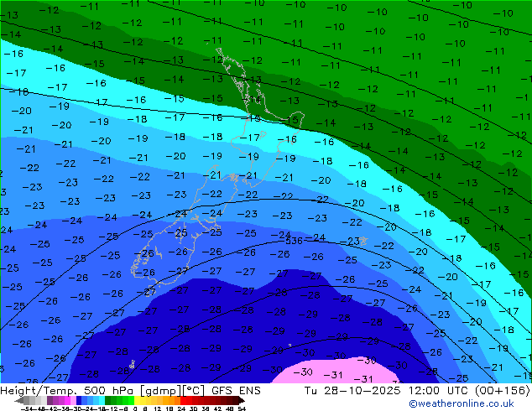Click the Height/Temp. 500 hPa chart title

tap(130, 390)
